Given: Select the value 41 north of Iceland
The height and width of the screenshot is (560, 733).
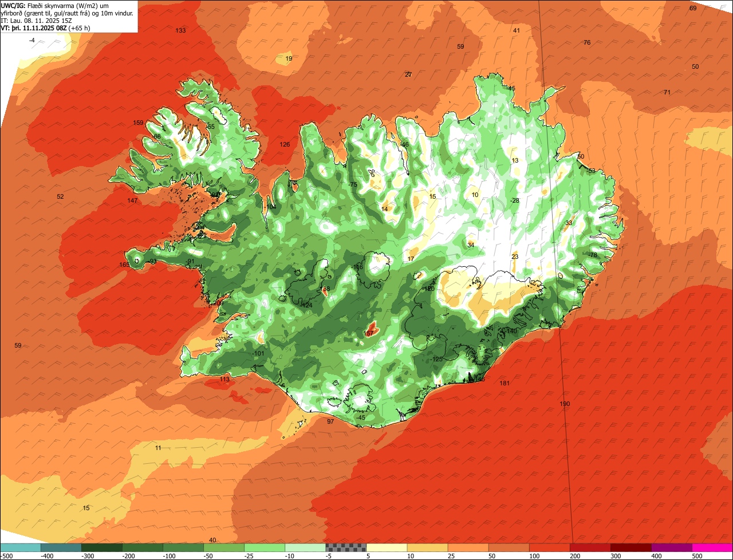Looking at the screenshot, I should click(516, 30).
